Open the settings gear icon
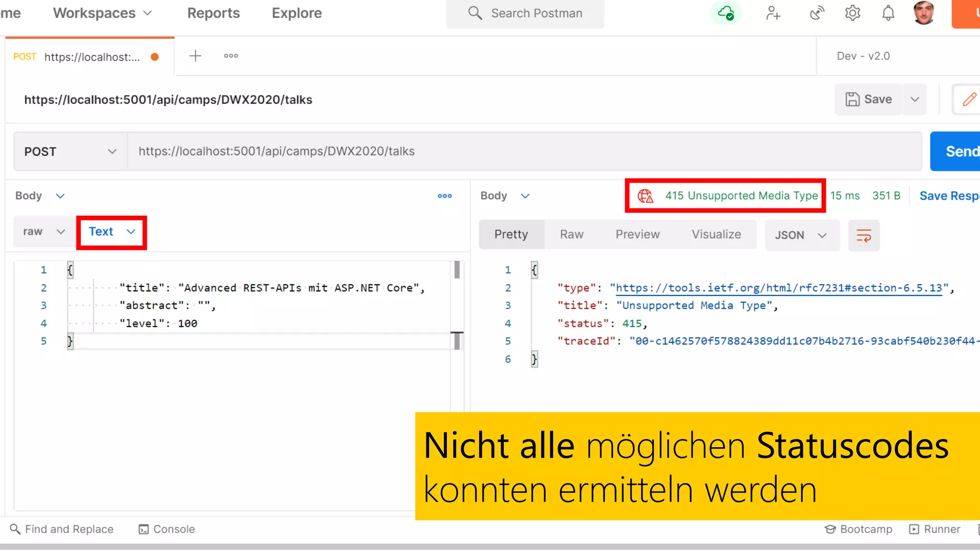Viewport: 980px width, 551px height. click(x=852, y=13)
